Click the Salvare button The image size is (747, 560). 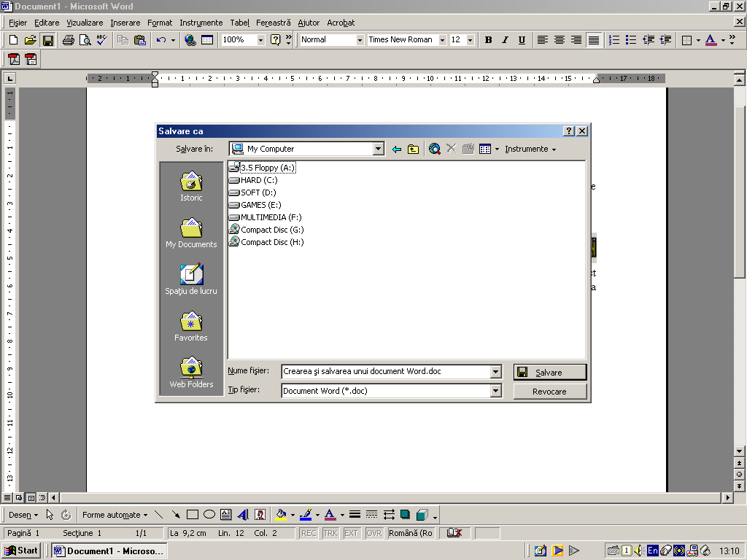550,373
